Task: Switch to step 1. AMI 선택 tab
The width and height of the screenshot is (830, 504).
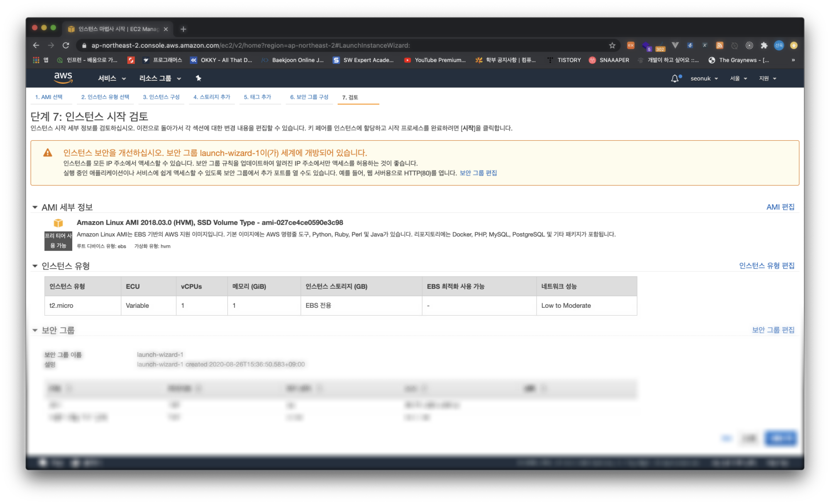Action: click(49, 97)
